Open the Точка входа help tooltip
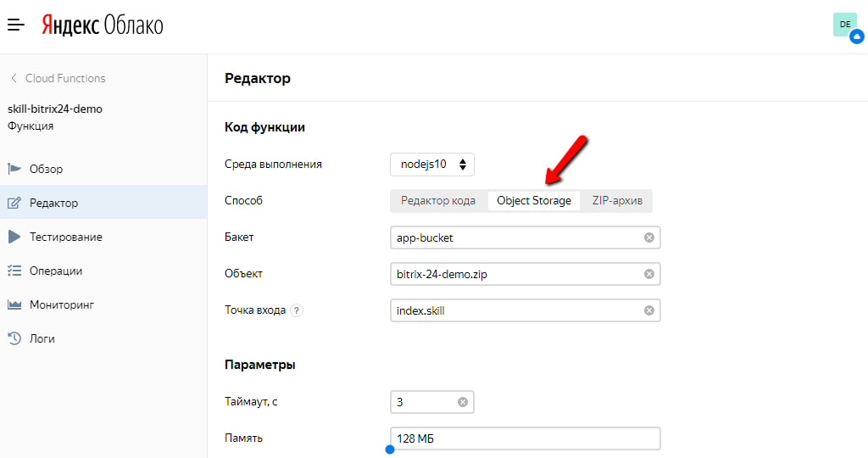Viewport: 868px width, 458px height. coord(297,310)
